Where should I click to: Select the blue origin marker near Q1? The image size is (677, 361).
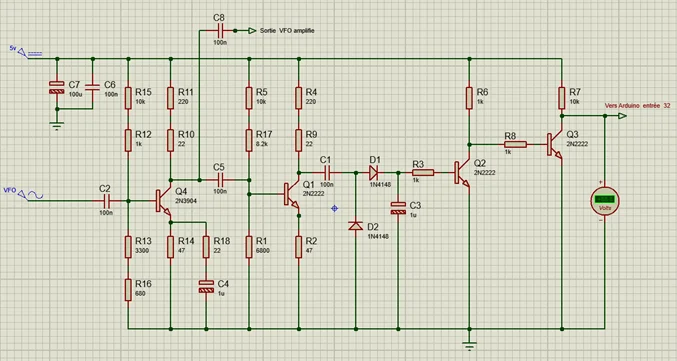tap(334, 209)
